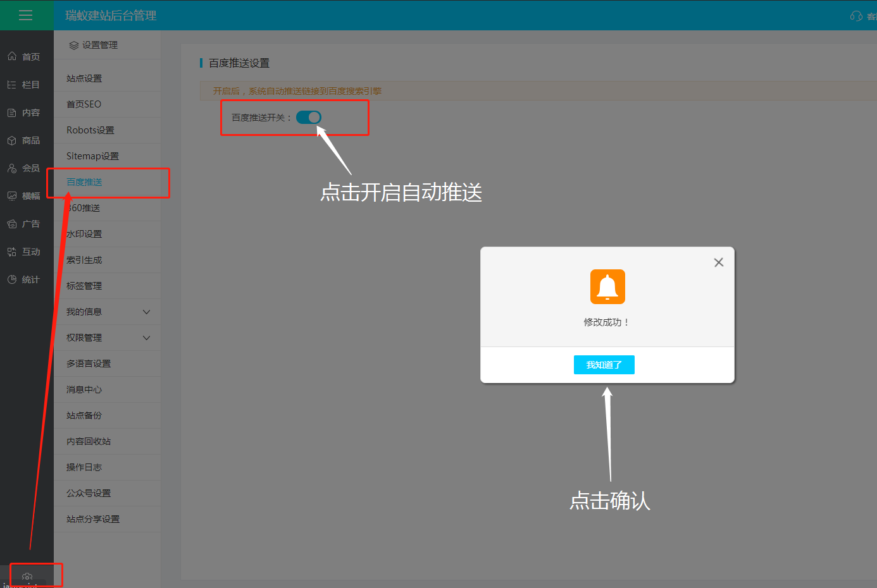Click the settings gear icon in sidebar

27,577
